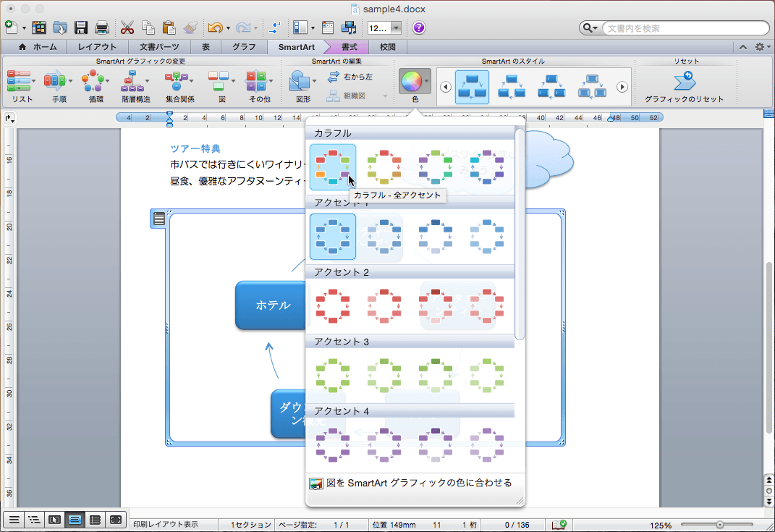Viewport: 775px width, 532px height.
Task: Switch to draft view in status bar
Action: click(14, 520)
